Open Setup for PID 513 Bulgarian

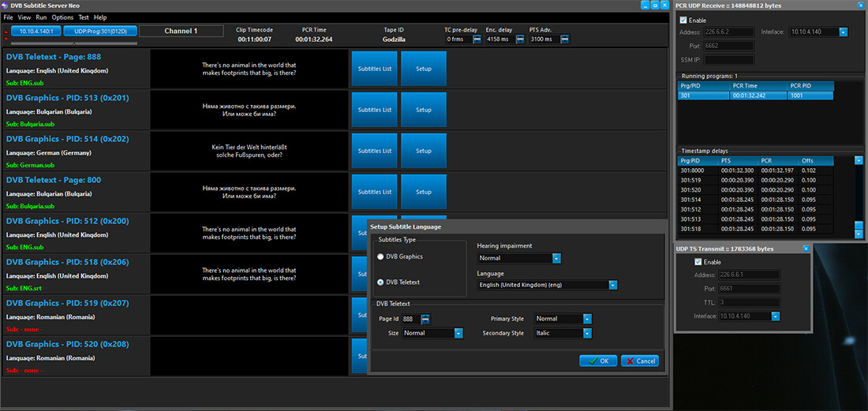click(x=424, y=110)
